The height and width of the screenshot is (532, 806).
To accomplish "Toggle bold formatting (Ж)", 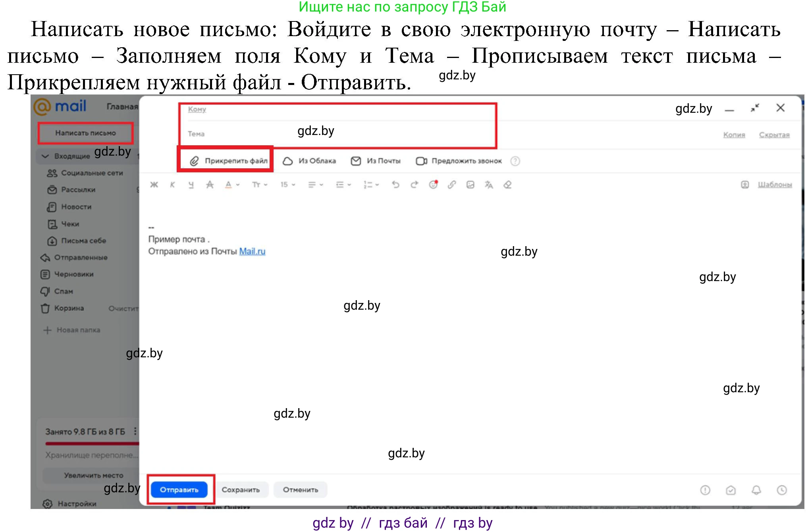I will pyautogui.click(x=154, y=185).
